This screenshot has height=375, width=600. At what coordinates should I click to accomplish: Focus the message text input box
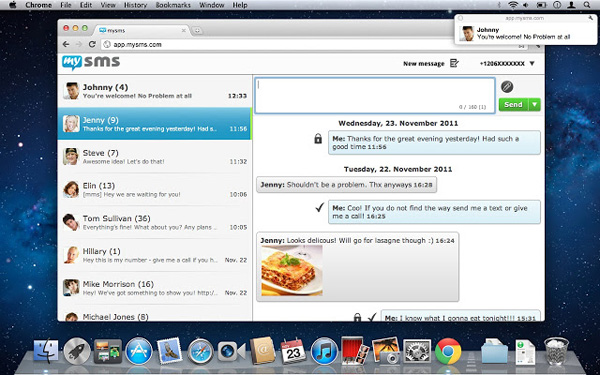[x=375, y=96]
